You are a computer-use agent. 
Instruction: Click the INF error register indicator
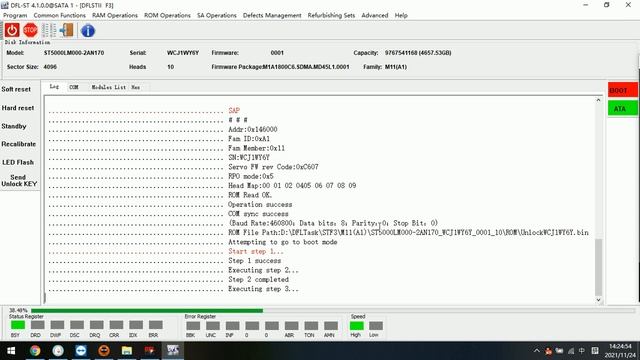click(232, 326)
